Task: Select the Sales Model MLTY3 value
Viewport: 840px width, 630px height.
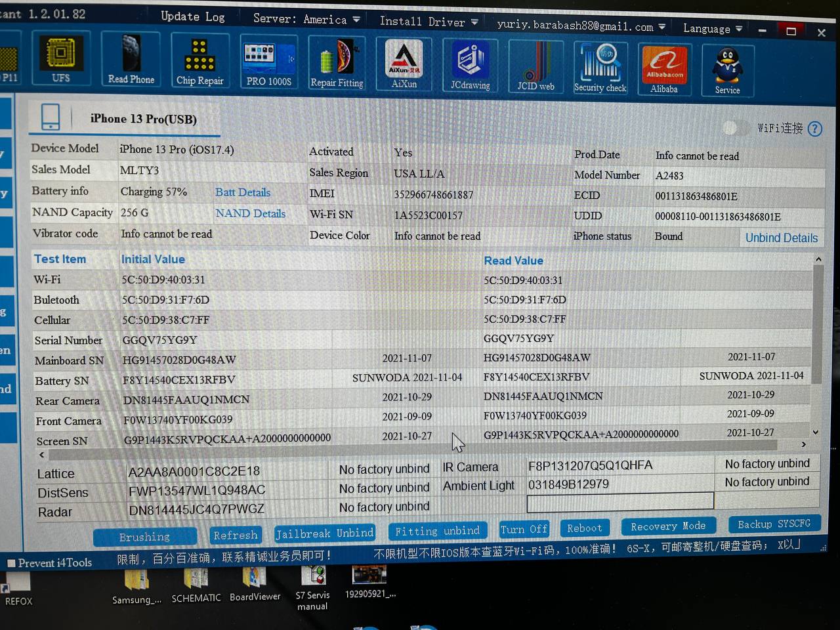Action: click(139, 171)
